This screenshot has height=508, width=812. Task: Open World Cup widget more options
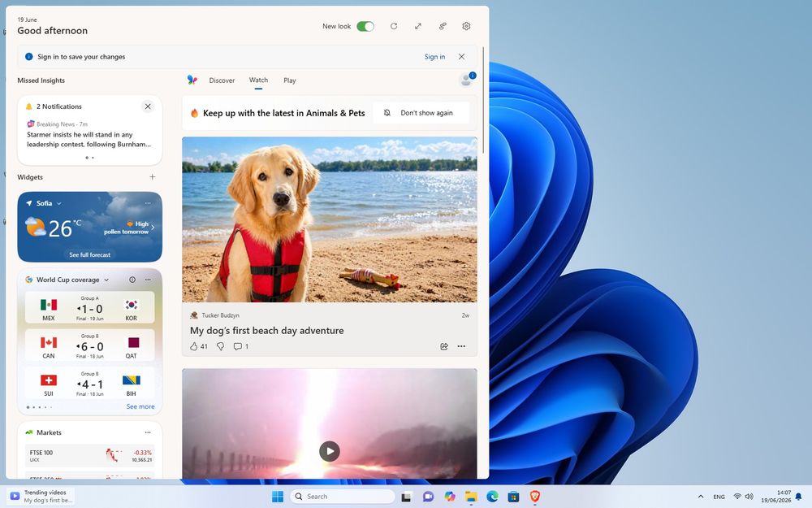click(x=148, y=280)
